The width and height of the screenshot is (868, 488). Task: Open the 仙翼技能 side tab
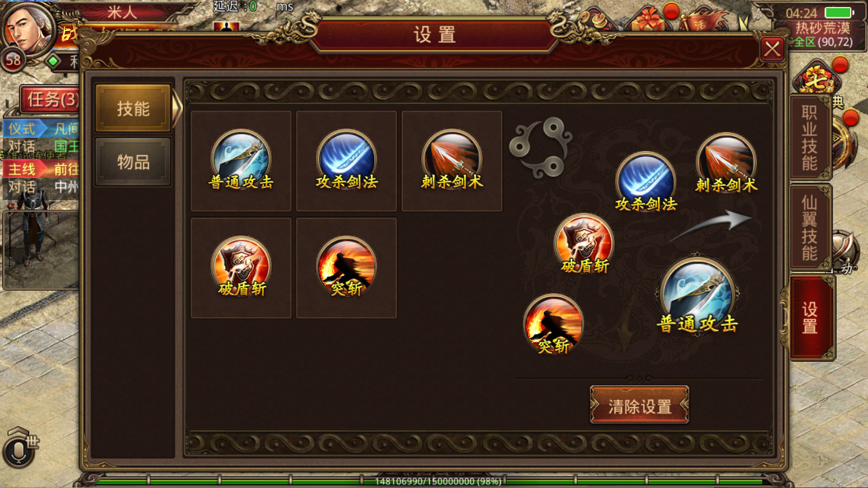coord(809,228)
